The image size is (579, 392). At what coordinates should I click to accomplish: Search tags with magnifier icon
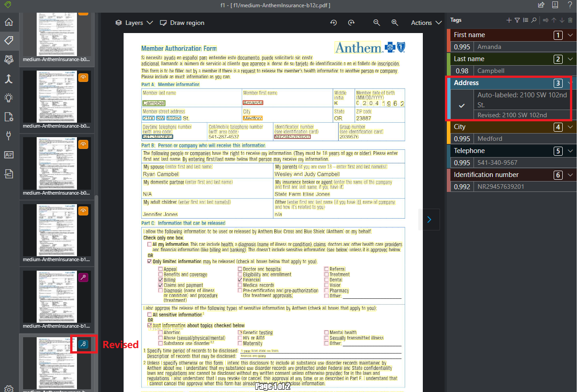(x=534, y=20)
